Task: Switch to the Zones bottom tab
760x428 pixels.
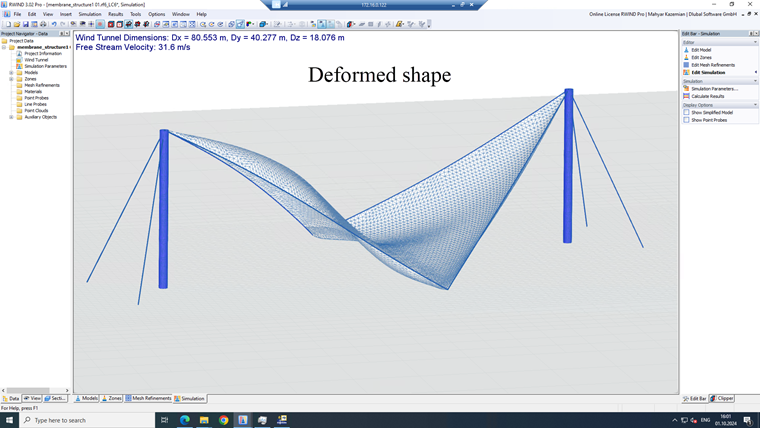Action: [x=111, y=398]
